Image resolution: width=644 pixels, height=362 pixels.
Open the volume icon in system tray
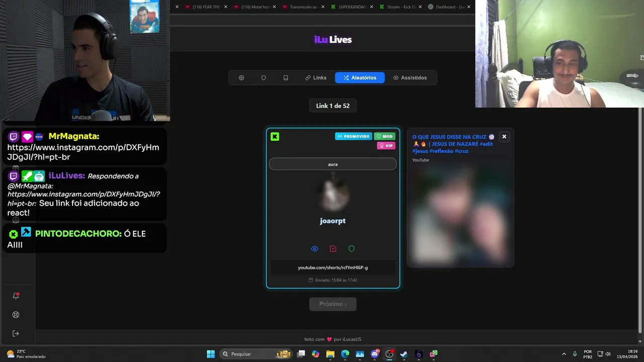point(608,354)
